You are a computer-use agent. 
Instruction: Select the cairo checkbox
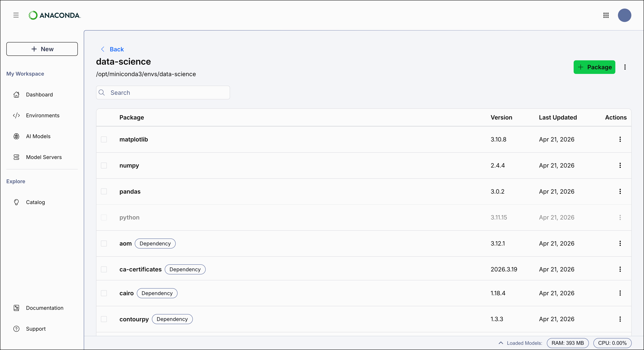point(104,293)
